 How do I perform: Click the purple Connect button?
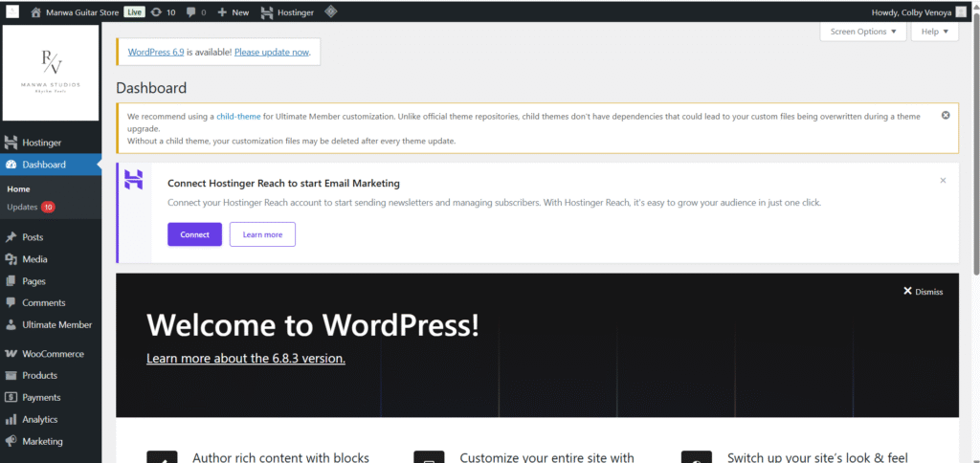(x=194, y=234)
